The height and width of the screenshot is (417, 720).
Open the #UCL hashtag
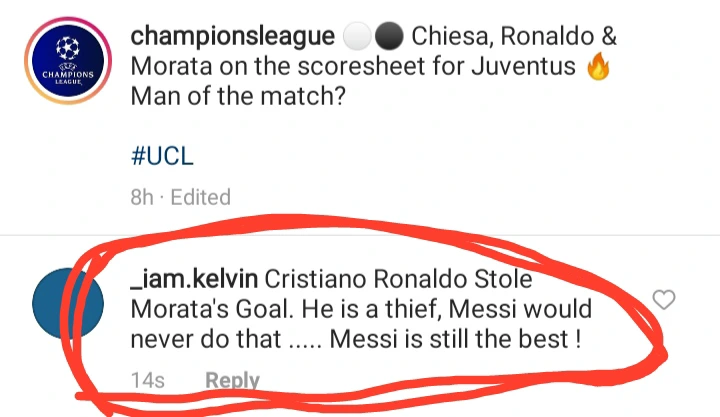click(x=161, y=157)
